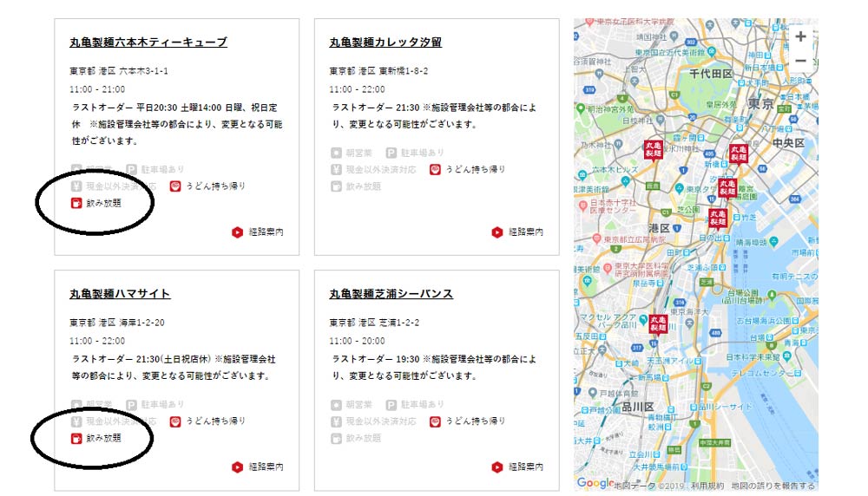Click the うどん持ち帰り icon in 芝浦シーバンス card
Image resolution: width=868 pixels, height=496 pixels.
pyautogui.click(x=435, y=421)
